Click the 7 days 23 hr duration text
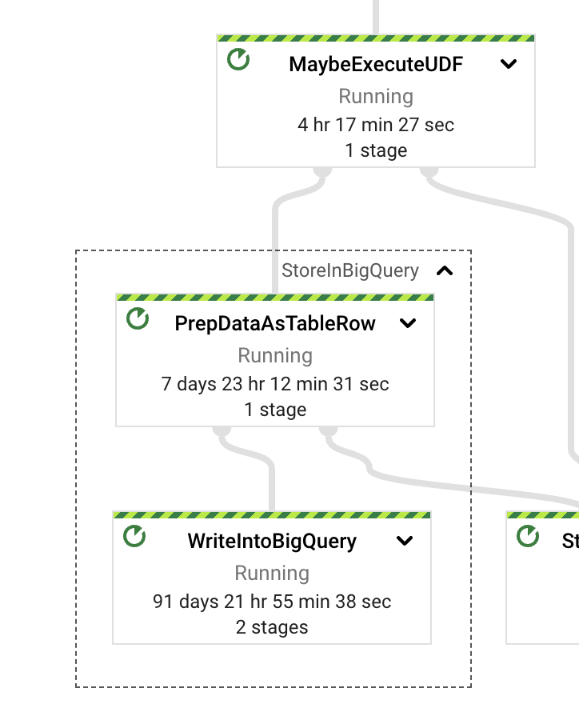Image resolution: width=579 pixels, height=728 pixels. pyautogui.click(x=275, y=384)
